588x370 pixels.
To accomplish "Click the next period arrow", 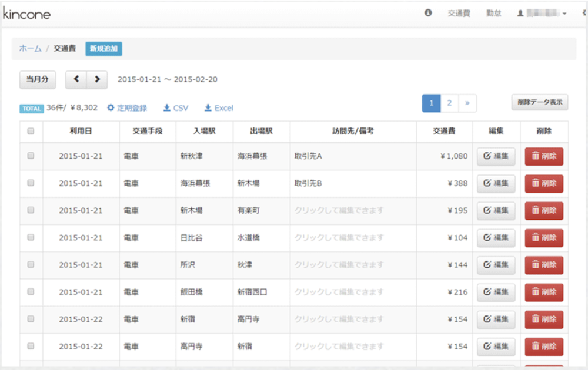I will (97, 79).
